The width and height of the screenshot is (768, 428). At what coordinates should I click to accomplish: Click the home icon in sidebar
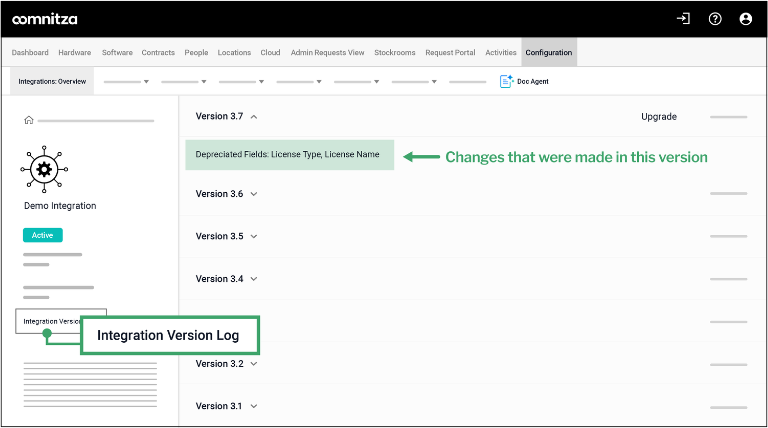29,120
